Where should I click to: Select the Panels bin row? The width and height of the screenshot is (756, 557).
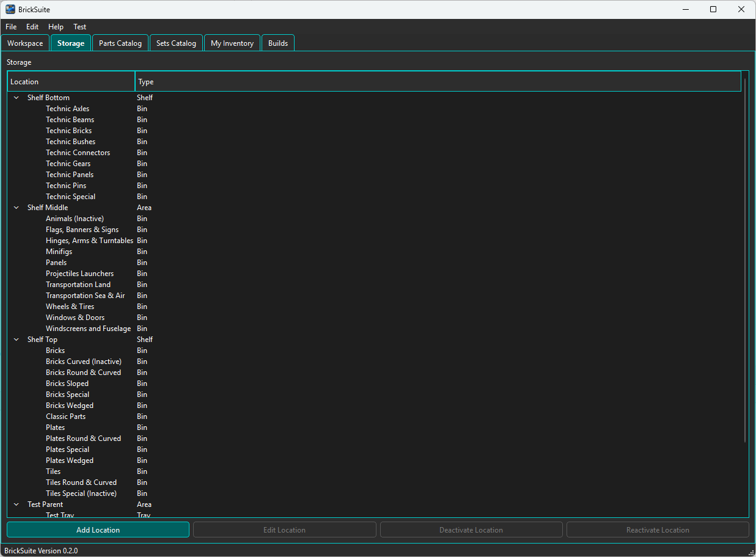pos(375,263)
